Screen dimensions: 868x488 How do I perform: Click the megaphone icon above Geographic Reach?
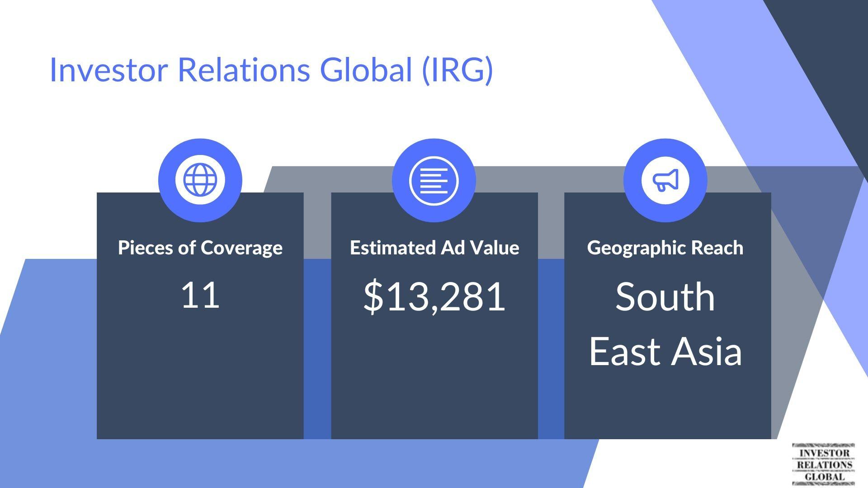click(665, 180)
